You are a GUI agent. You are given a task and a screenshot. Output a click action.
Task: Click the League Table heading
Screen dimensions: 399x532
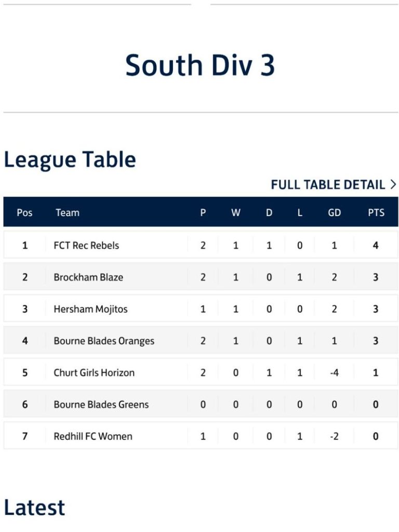tap(70, 159)
